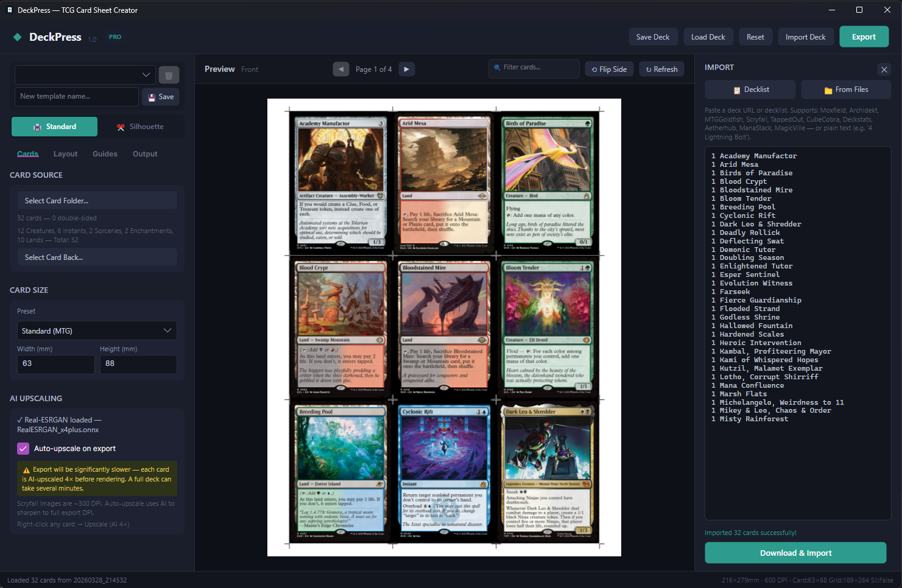902x588 pixels.
Task: Close the IMPORT panel
Action: 884,69
